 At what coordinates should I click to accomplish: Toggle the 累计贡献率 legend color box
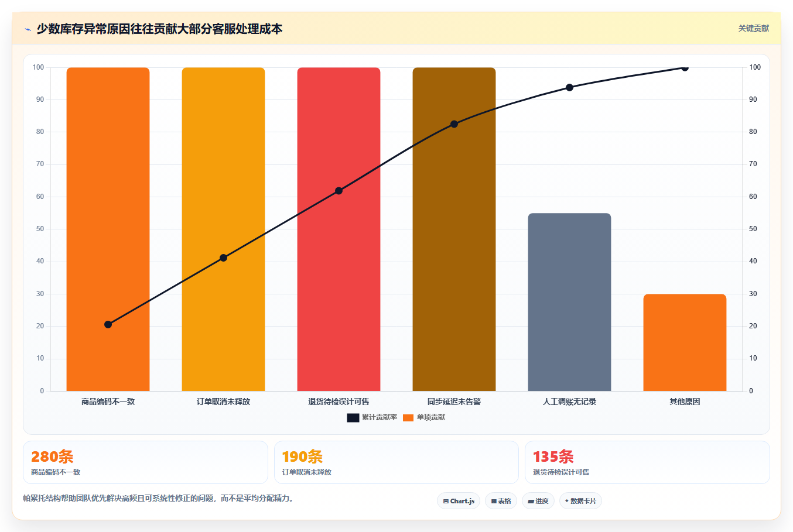pyautogui.click(x=353, y=418)
